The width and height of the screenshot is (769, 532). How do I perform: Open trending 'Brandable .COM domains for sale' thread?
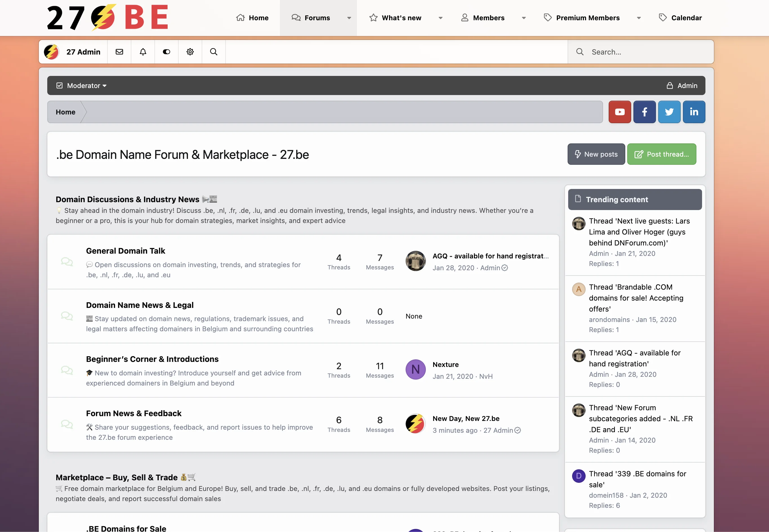coord(636,298)
